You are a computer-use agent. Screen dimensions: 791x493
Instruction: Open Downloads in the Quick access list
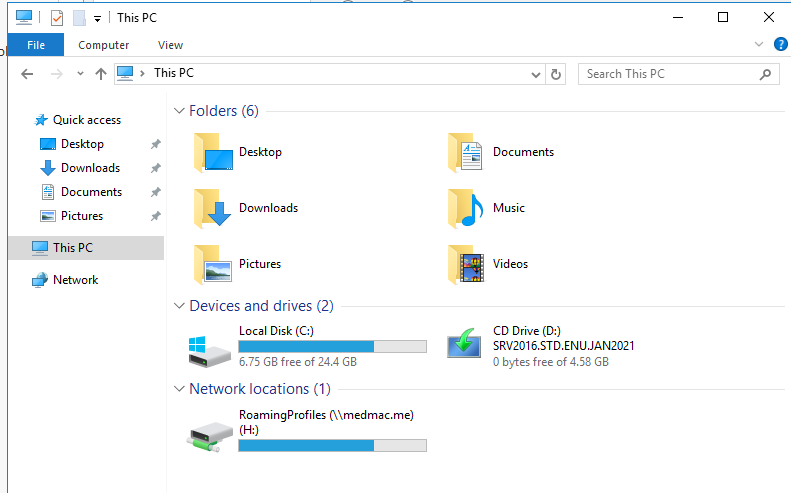pyautogui.click(x=90, y=168)
